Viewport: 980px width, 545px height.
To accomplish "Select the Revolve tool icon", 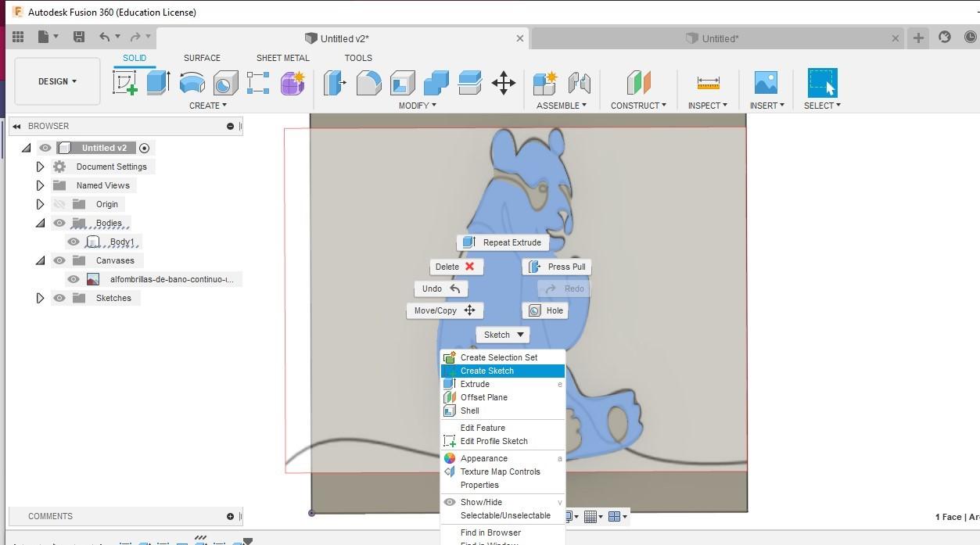I will click(192, 83).
